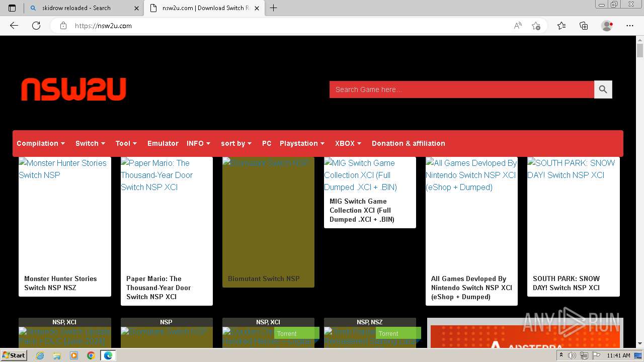Open a new tab with plus button
Viewport: 644px width, 362px height.
273,8
